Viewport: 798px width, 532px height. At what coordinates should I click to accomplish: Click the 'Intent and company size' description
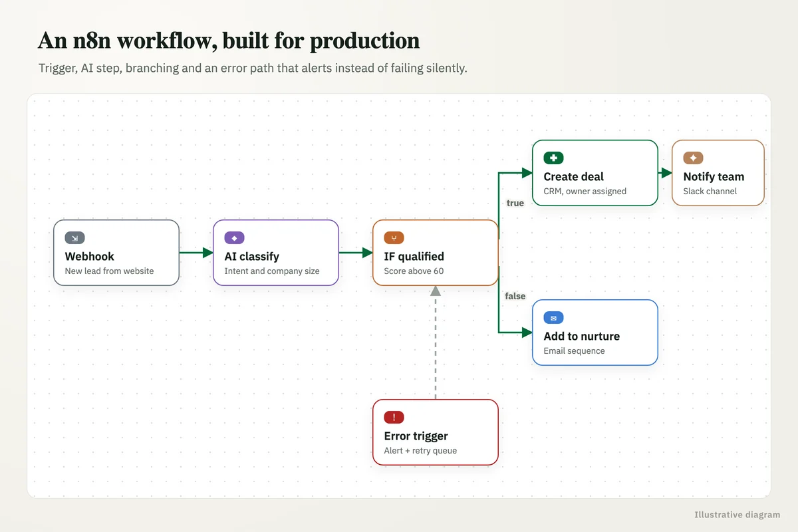[x=272, y=271]
